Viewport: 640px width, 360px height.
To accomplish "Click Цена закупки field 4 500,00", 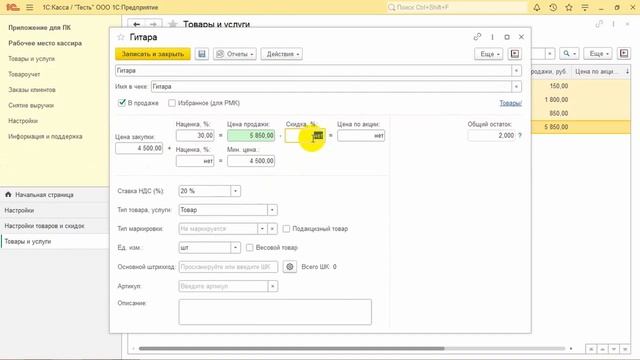I will (139, 148).
